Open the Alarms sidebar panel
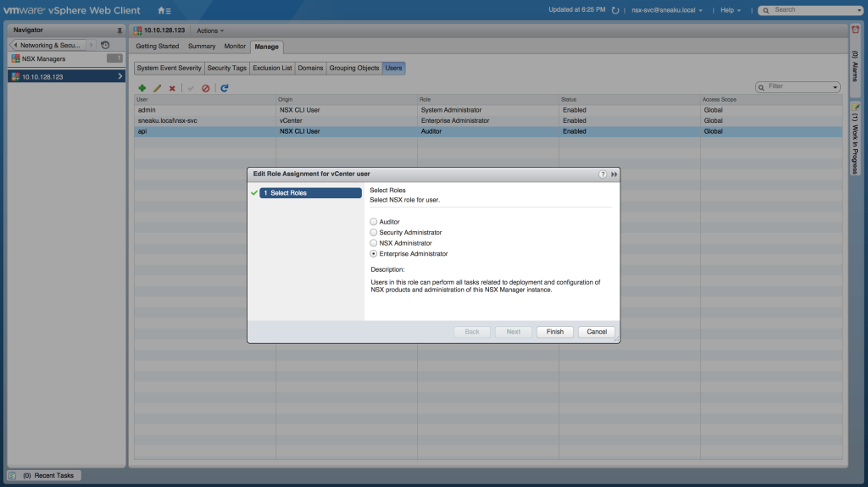The height and width of the screenshot is (487, 868). tap(855, 62)
